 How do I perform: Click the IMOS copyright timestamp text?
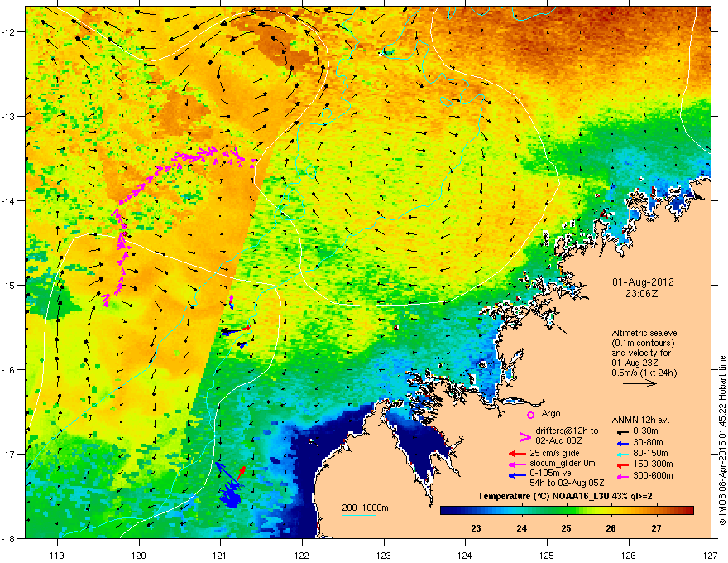[x=722, y=440]
